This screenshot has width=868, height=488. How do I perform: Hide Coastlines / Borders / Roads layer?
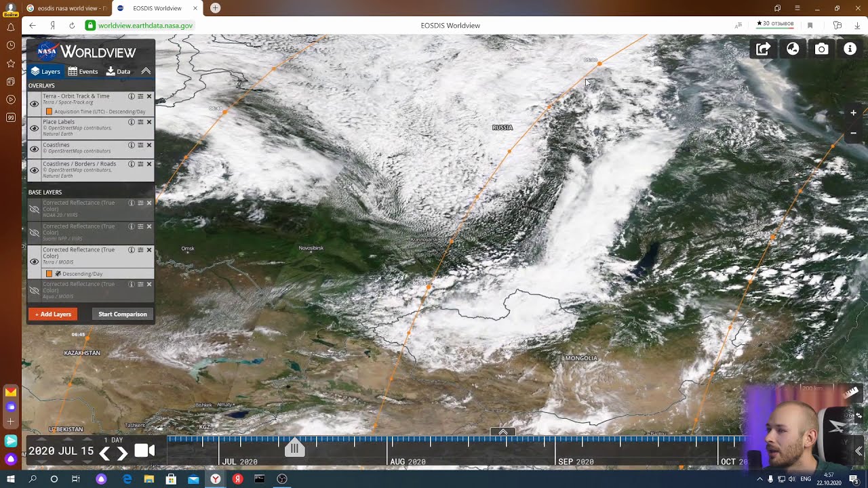click(x=34, y=169)
